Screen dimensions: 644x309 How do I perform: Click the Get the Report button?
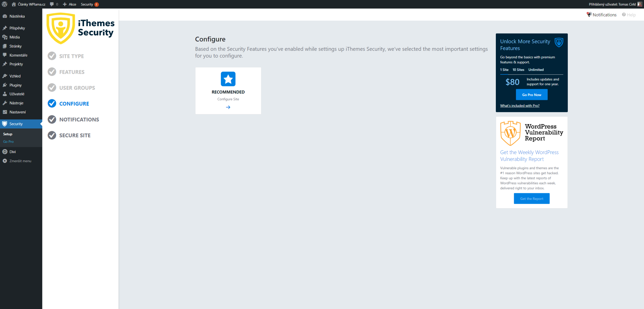(x=532, y=199)
